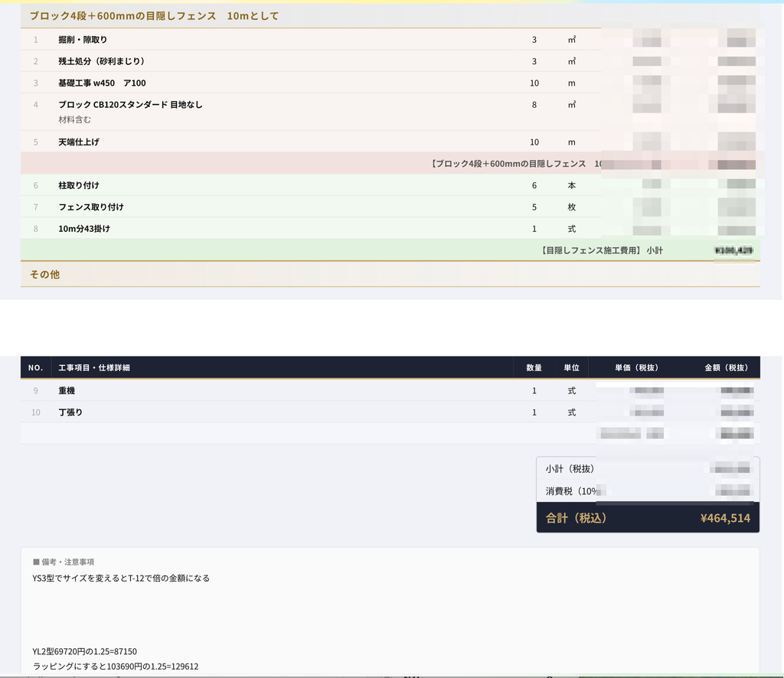Select フェンス取り付け row
The height and width of the screenshot is (678, 784).
tap(390, 207)
